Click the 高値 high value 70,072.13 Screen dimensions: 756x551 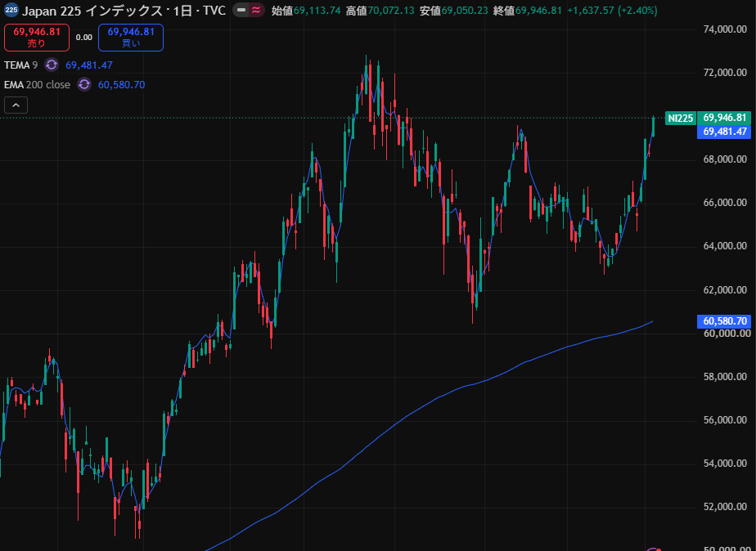(x=391, y=10)
